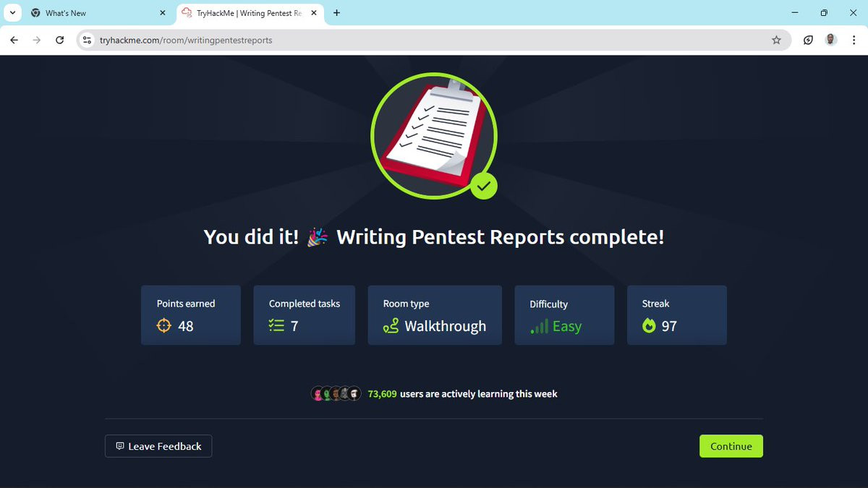This screenshot has width=868, height=488.
Task: Focus the address bar URL field
Action: [434, 40]
